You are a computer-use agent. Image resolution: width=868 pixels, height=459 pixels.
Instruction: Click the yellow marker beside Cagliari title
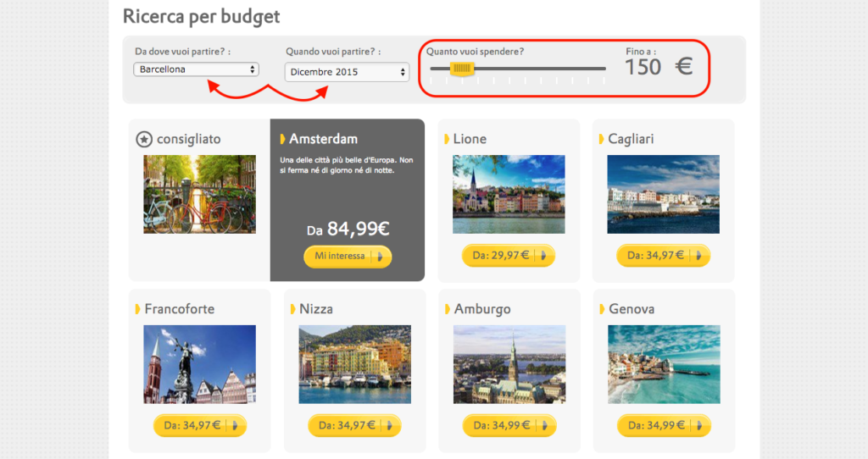(602, 139)
